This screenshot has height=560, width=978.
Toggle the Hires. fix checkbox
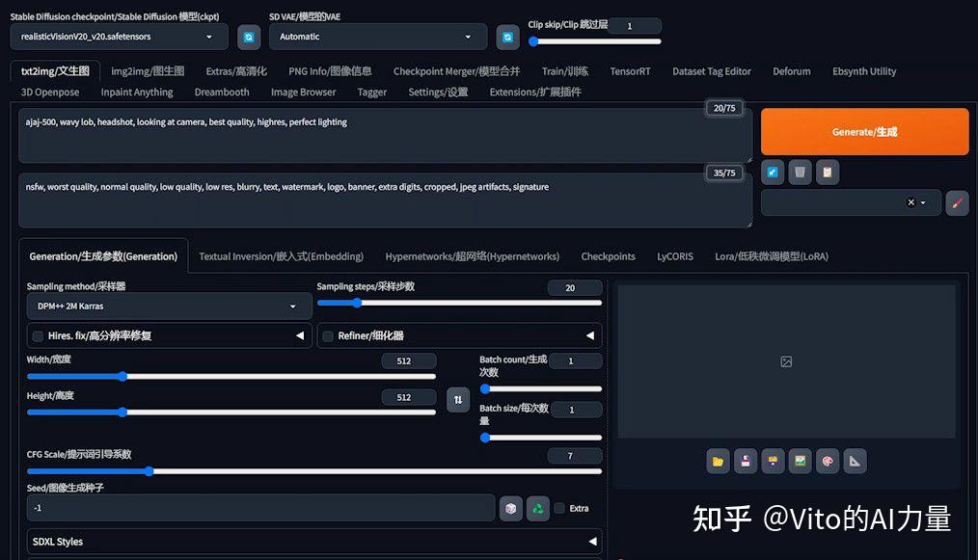[x=37, y=334]
